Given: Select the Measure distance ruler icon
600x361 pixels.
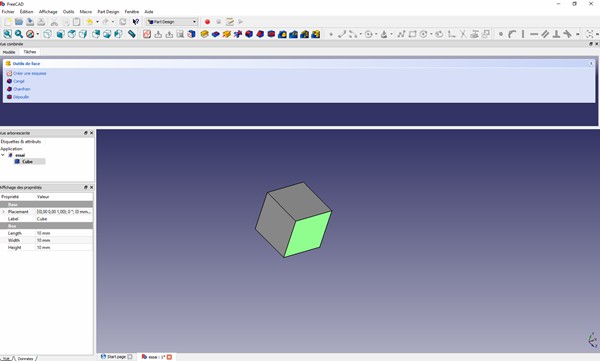Looking at the screenshot, I should tap(132, 34).
